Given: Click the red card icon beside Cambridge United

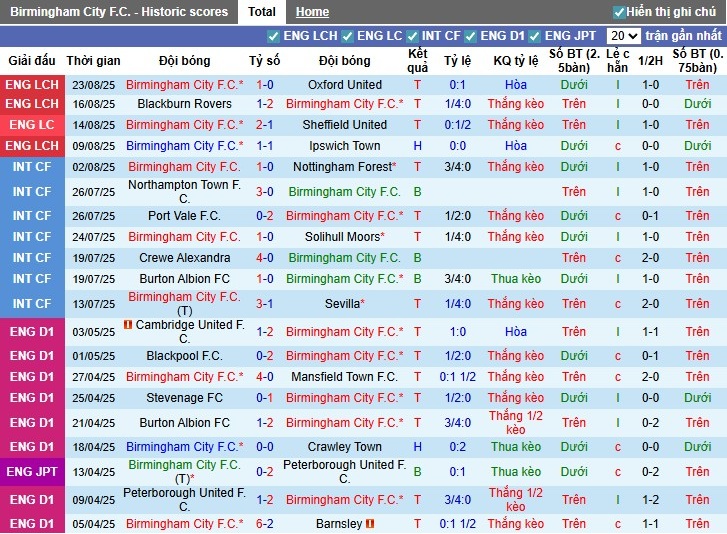Looking at the screenshot, I should (x=128, y=324).
